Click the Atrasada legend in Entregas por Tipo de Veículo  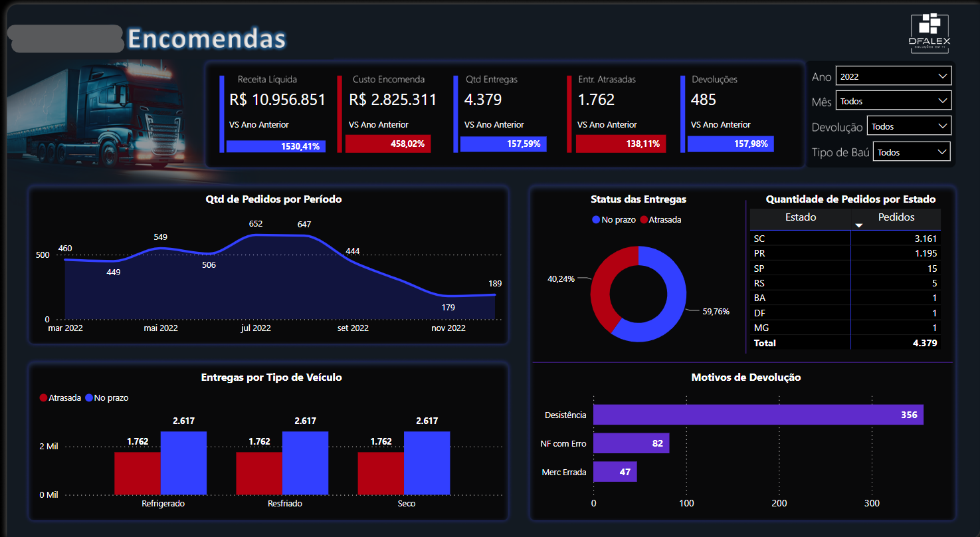[60, 397]
